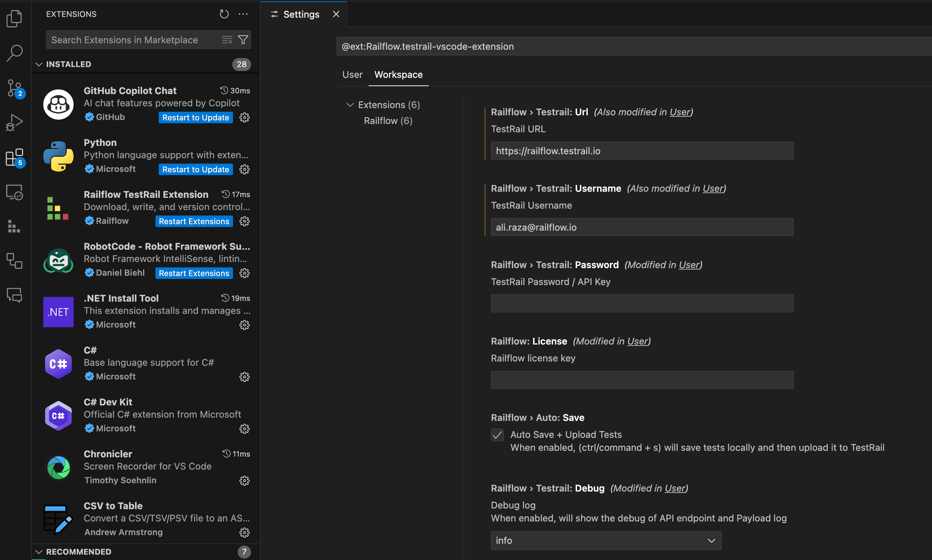Click Restart Extensions for RobotCode
This screenshot has width=932, height=560.
click(x=194, y=273)
